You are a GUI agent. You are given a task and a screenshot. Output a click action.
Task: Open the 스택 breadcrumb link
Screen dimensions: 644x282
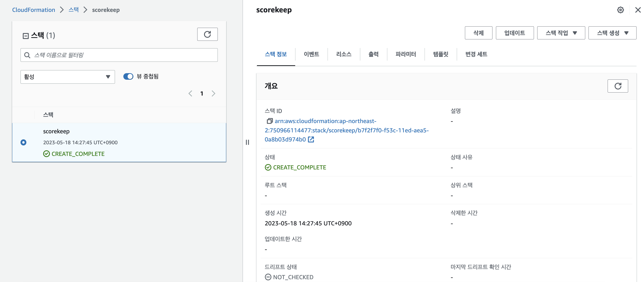(x=74, y=10)
